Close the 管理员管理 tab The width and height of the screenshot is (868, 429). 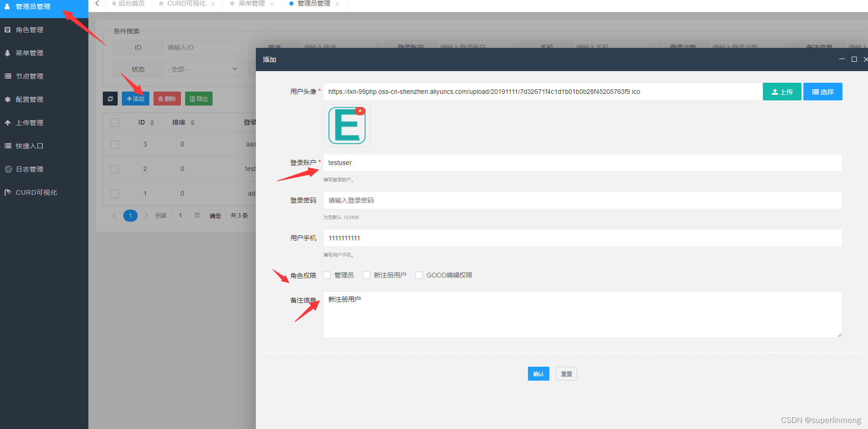click(x=337, y=4)
